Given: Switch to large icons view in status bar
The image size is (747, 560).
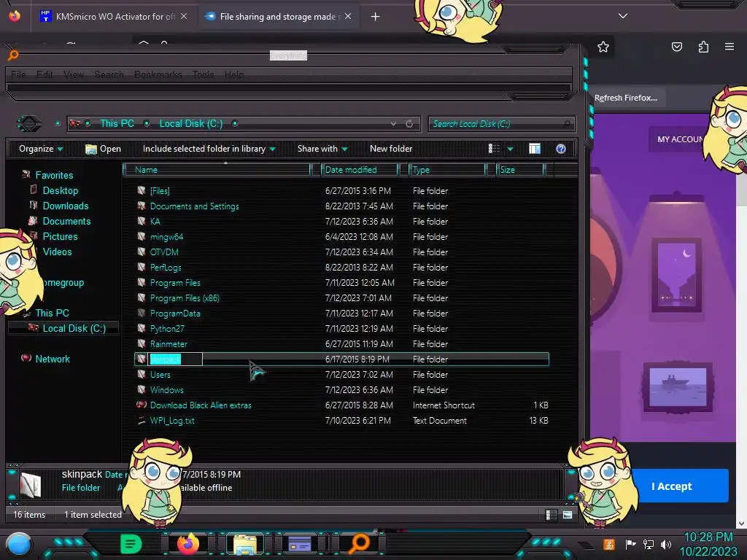Looking at the screenshot, I should (x=568, y=515).
